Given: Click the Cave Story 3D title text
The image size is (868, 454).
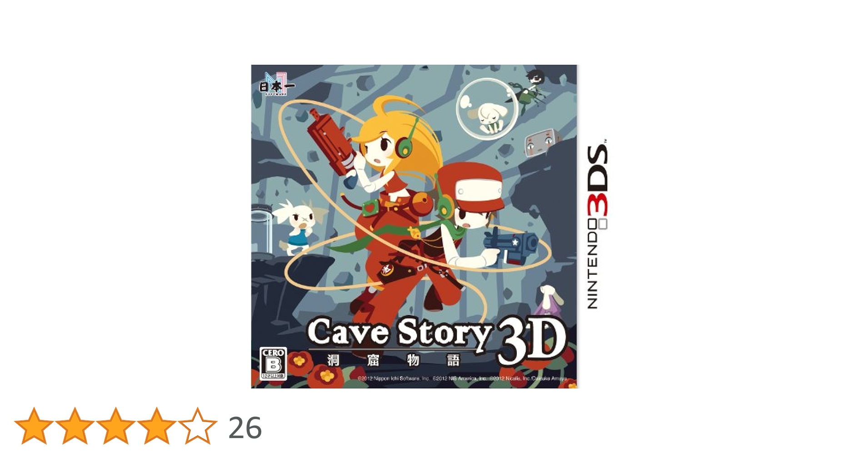Looking at the screenshot, I should click(x=436, y=340).
